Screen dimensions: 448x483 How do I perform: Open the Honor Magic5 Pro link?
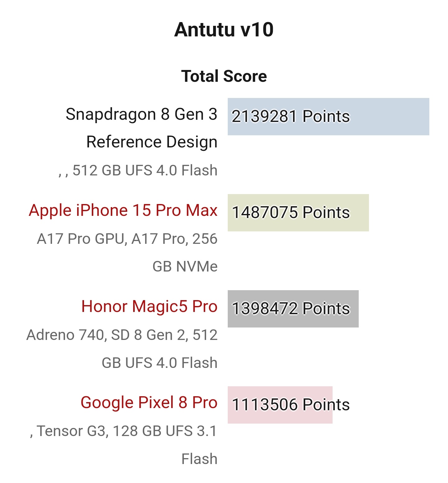149,307
